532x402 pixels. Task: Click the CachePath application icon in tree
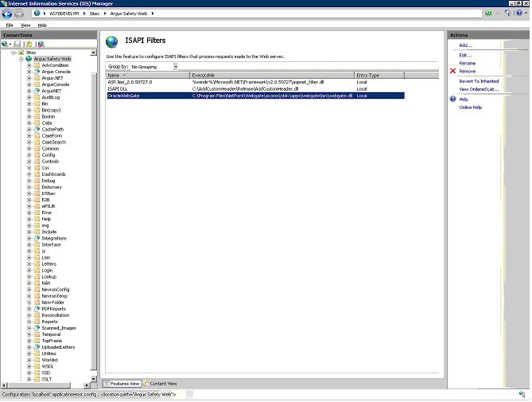(37, 130)
